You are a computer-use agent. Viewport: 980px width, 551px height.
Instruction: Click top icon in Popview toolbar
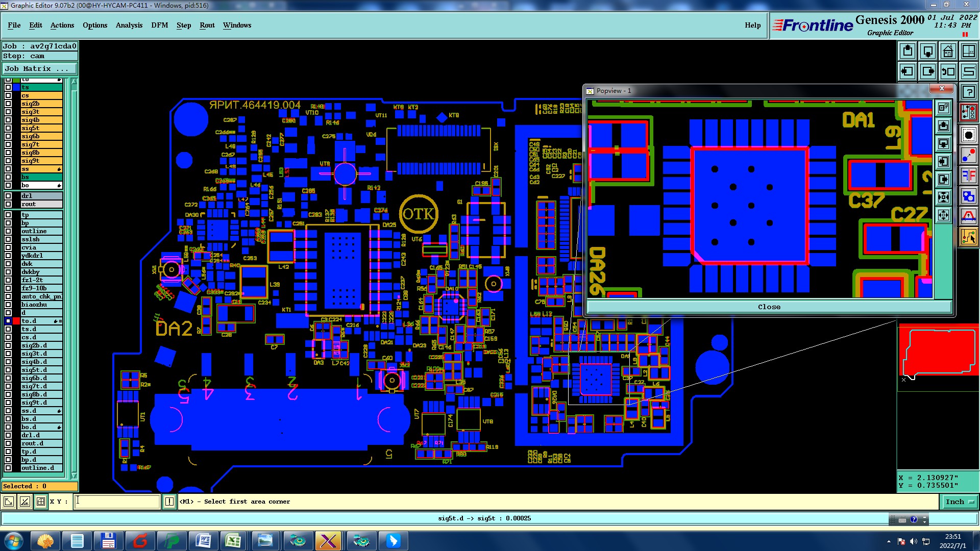coord(944,108)
